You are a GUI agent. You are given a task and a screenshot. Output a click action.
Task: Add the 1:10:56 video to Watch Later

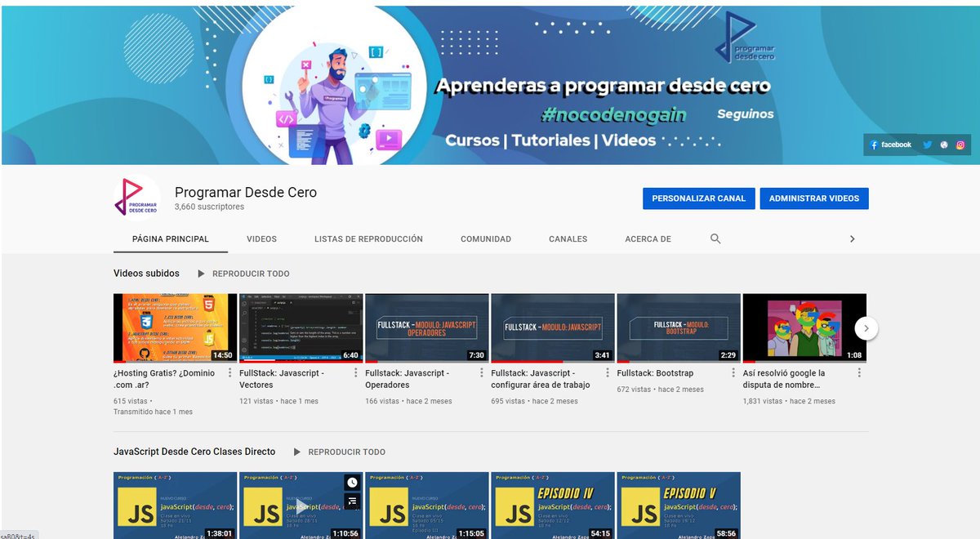[351, 483]
